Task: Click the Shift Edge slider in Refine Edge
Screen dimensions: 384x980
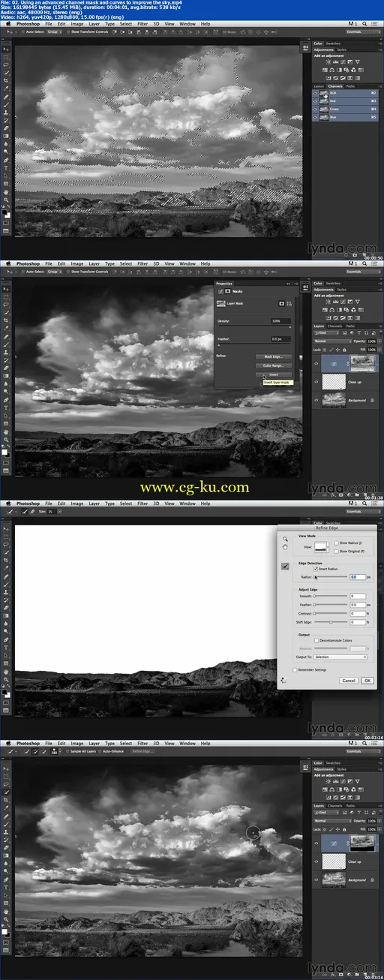Action: click(x=331, y=622)
